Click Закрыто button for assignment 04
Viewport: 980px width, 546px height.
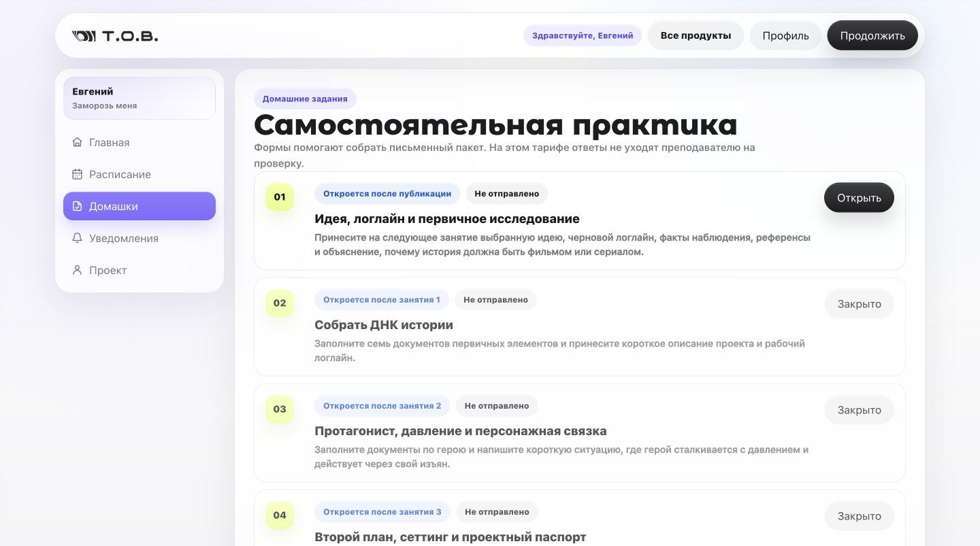point(859,516)
